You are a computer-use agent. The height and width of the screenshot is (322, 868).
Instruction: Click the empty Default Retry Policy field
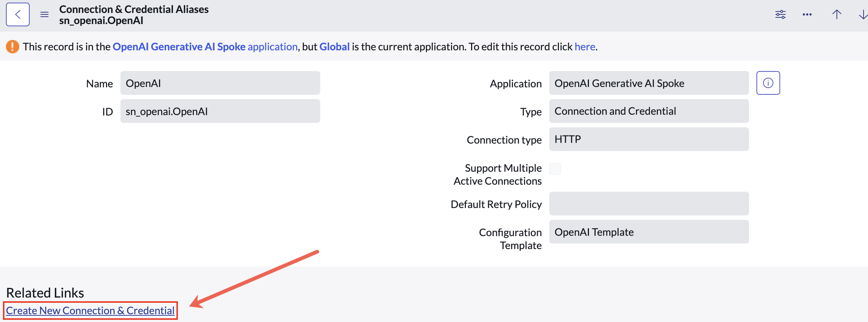(x=649, y=204)
